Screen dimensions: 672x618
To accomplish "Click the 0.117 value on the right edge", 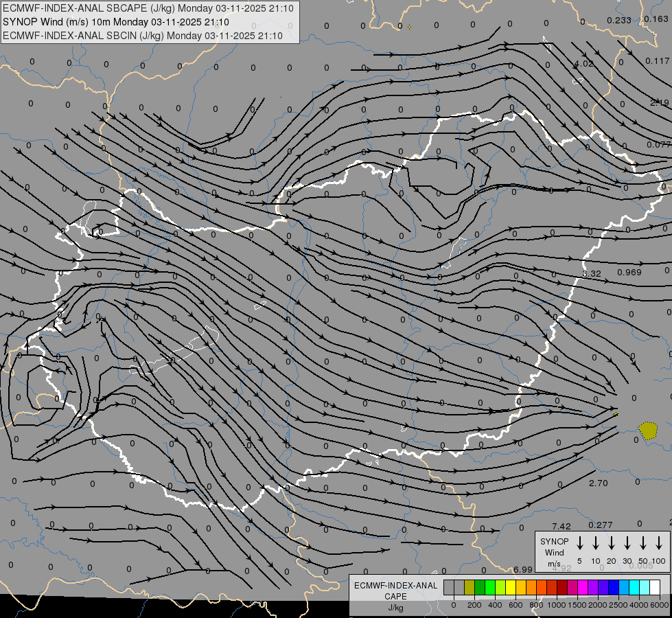I will [658, 61].
